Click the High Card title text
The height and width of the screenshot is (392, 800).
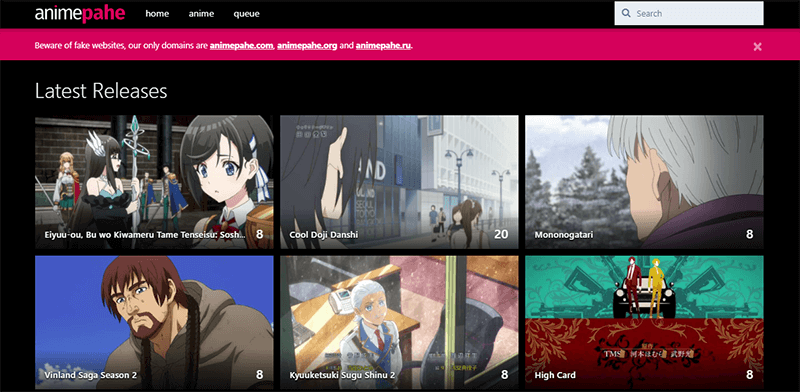[x=555, y=375]
